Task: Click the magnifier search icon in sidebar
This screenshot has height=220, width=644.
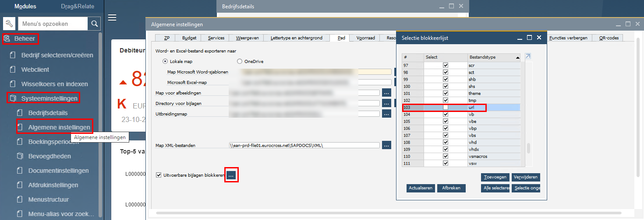Action: click(x=94, y=24)
